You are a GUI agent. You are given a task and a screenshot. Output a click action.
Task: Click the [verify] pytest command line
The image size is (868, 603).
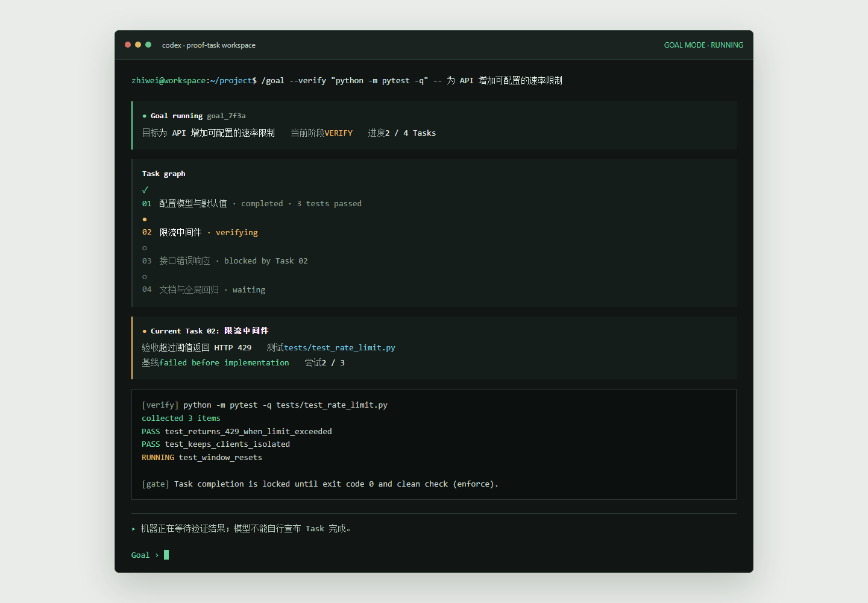pyautogui.click(x=265, y=405)
